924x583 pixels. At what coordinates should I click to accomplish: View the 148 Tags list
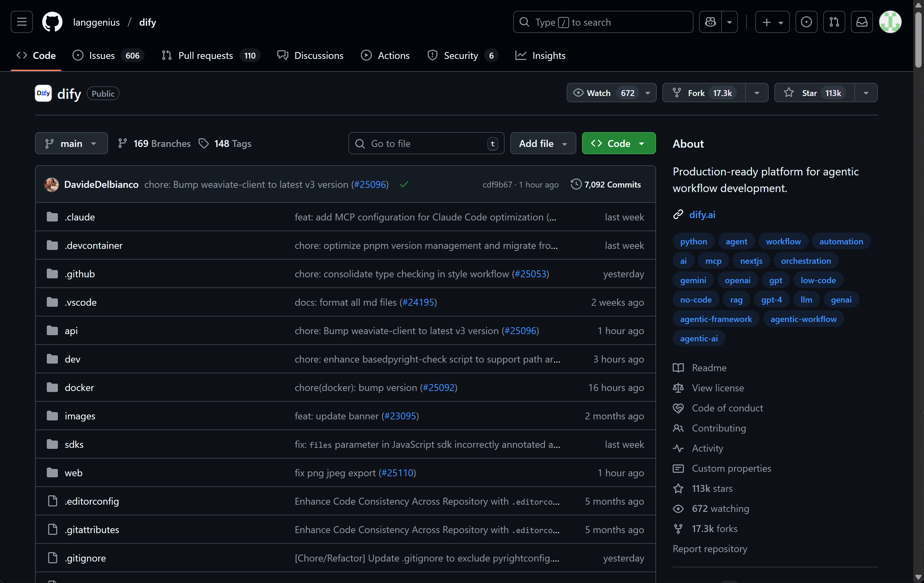pos(225,143)
